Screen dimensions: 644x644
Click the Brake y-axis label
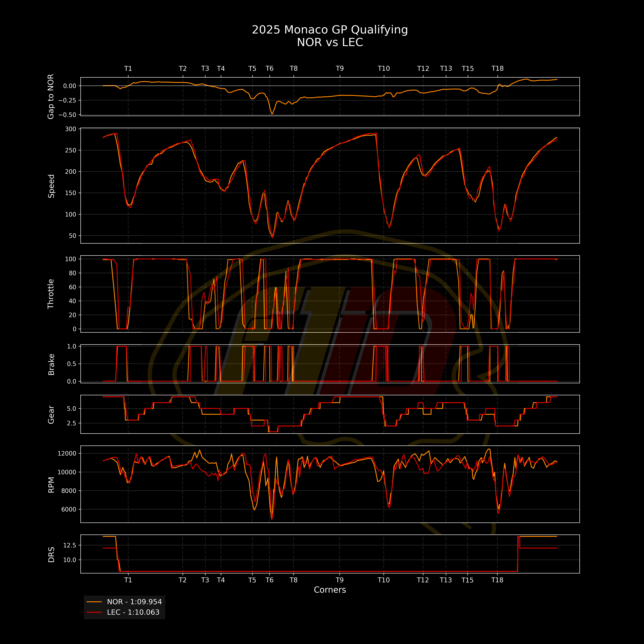point(51,365)
